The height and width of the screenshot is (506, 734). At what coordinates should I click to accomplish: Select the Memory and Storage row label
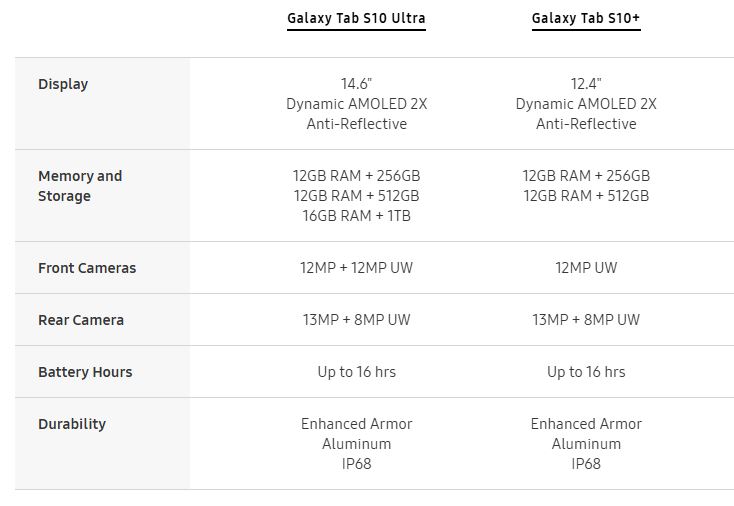(80, 186)
